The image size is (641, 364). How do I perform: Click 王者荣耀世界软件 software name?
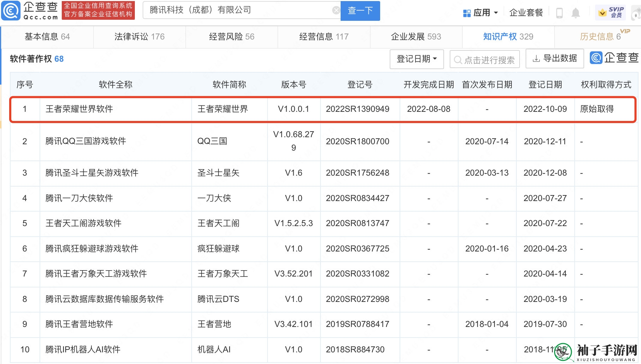(79, 109)
